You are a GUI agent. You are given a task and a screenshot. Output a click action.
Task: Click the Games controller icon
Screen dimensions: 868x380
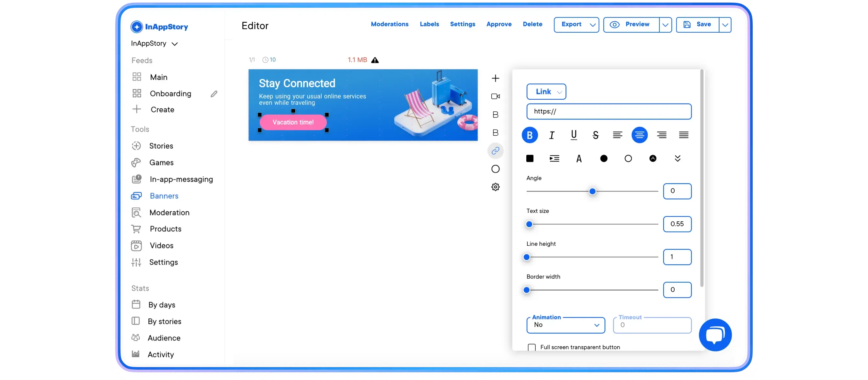pos(136,163)
